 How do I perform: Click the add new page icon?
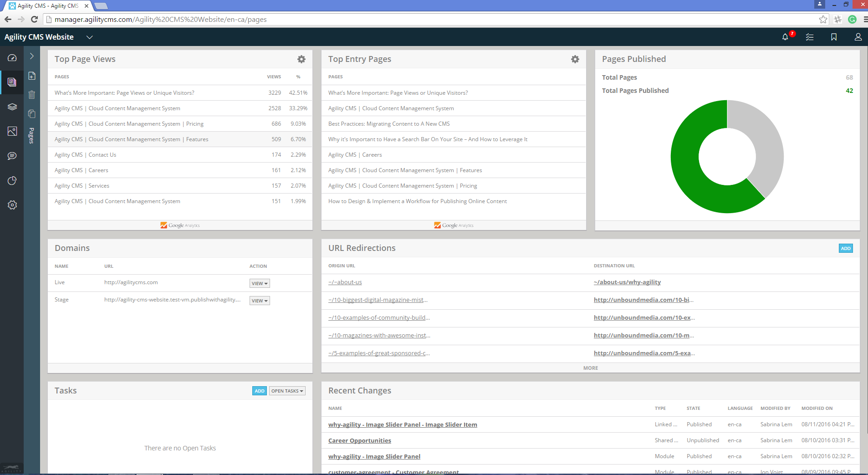[32, 76]
